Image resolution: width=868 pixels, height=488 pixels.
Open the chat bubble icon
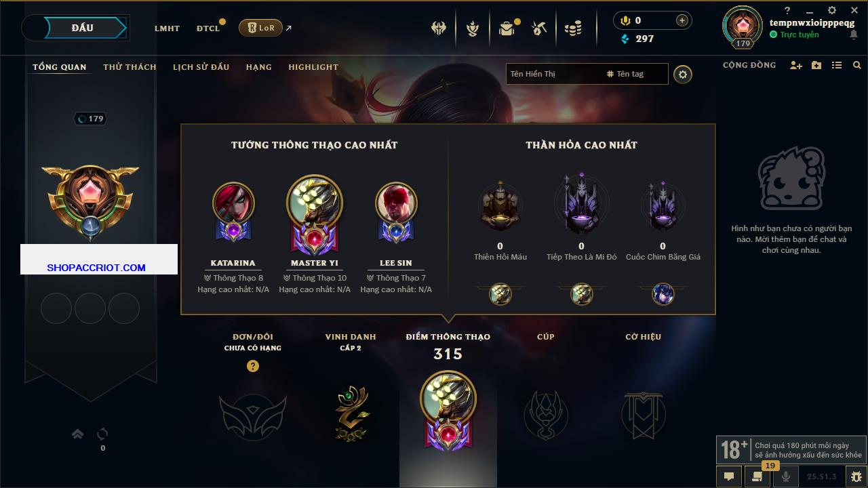click(729, 476)
